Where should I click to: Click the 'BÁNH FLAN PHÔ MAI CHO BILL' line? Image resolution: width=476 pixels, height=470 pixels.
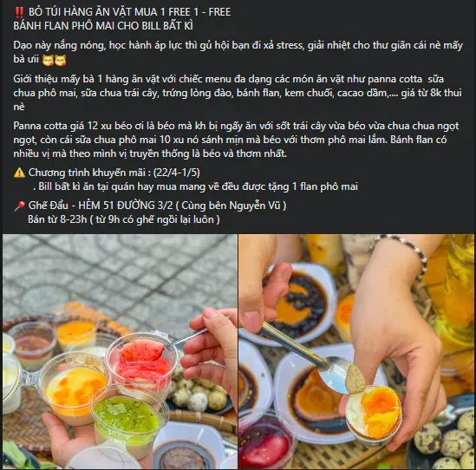tap(103, 26)
